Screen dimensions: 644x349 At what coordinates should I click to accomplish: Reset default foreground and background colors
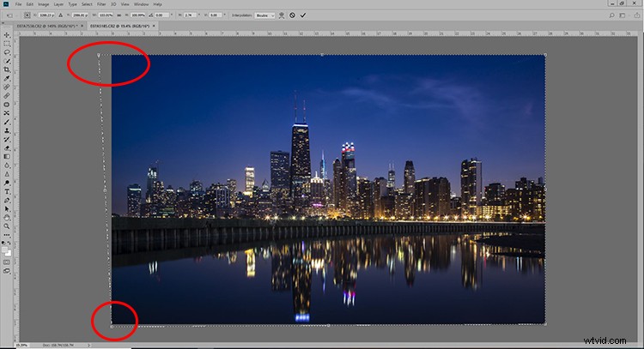coord(3,244)
